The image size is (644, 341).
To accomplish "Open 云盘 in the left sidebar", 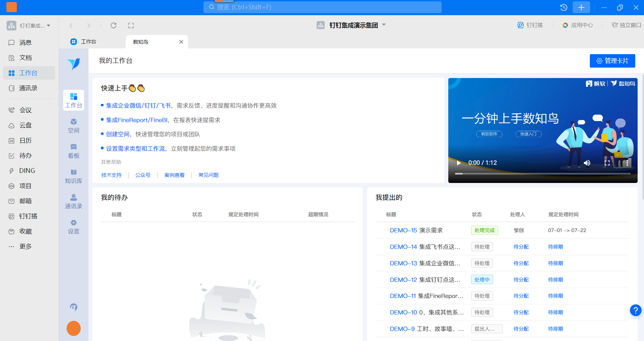I will [29, 125].
